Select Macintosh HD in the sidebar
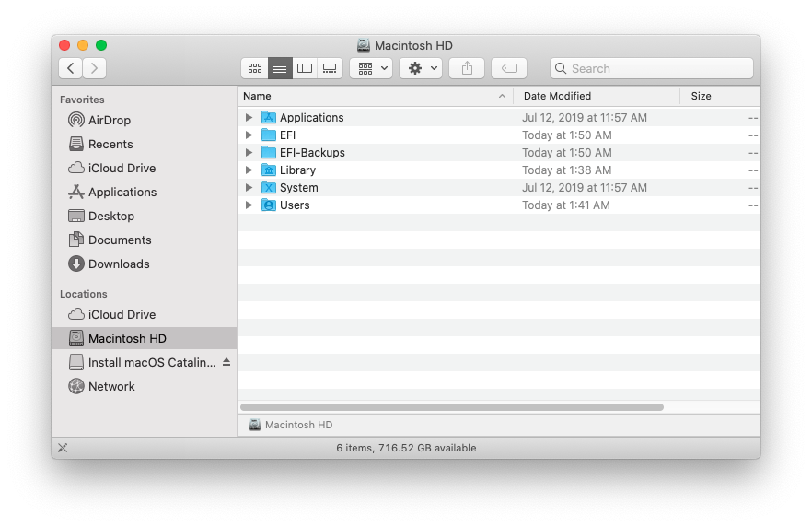This screenshot has height=527, width=812. tap(144, 338)
